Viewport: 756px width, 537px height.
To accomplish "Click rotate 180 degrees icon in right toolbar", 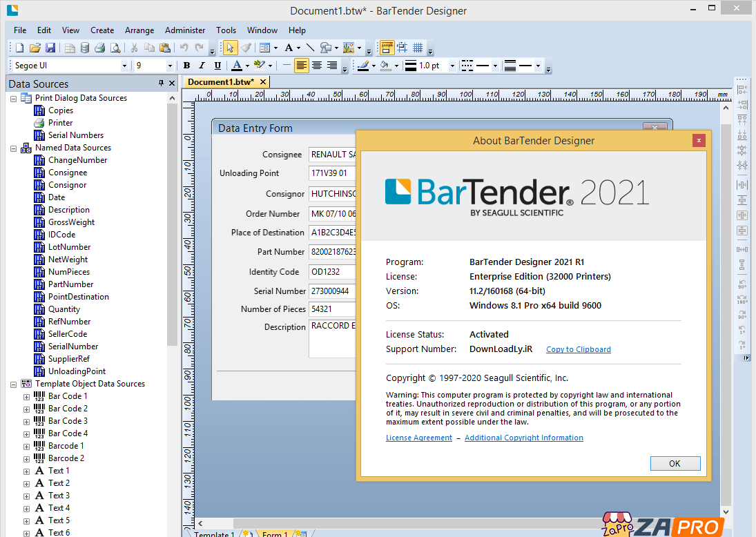I will click(x=742, y=300).
